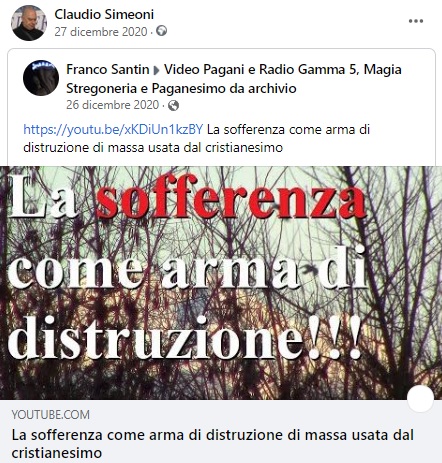Click Franco Santin's round avatar
The height and width of the screenshot is (463, 442).
pos(41,78)
